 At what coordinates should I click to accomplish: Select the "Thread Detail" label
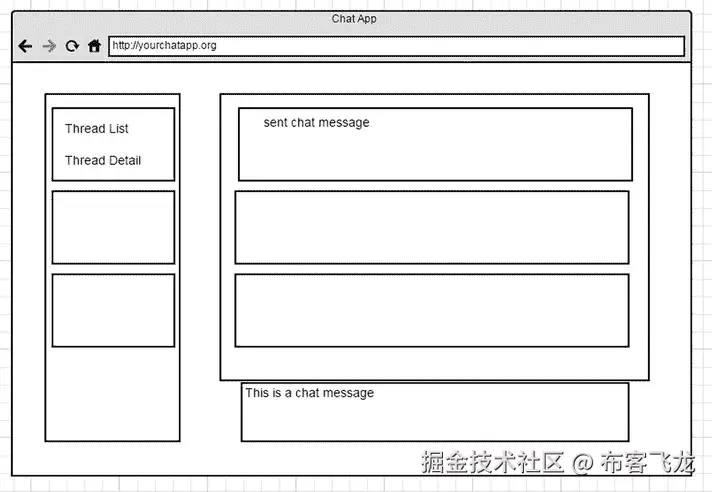tap(103, 161)
